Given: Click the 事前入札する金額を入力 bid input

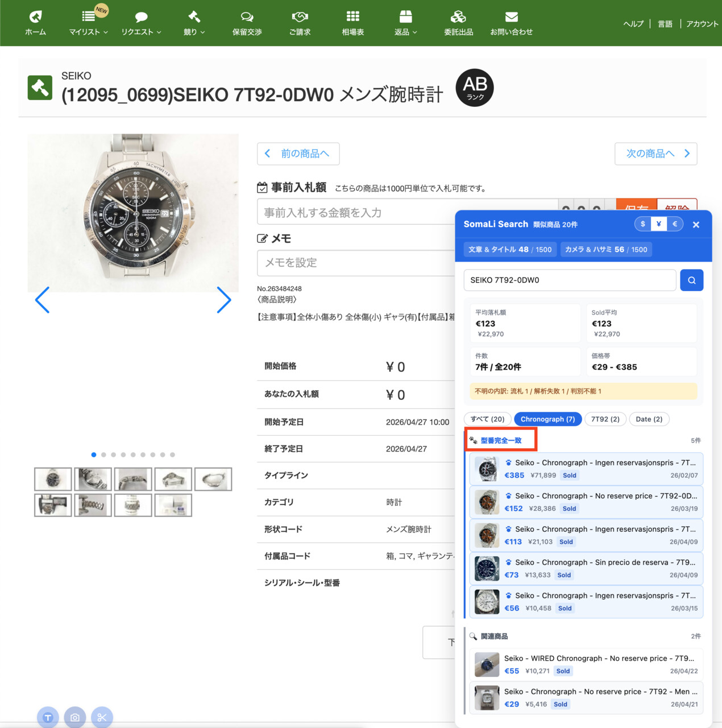Looking at the screenshot, I should coord(407,212).
